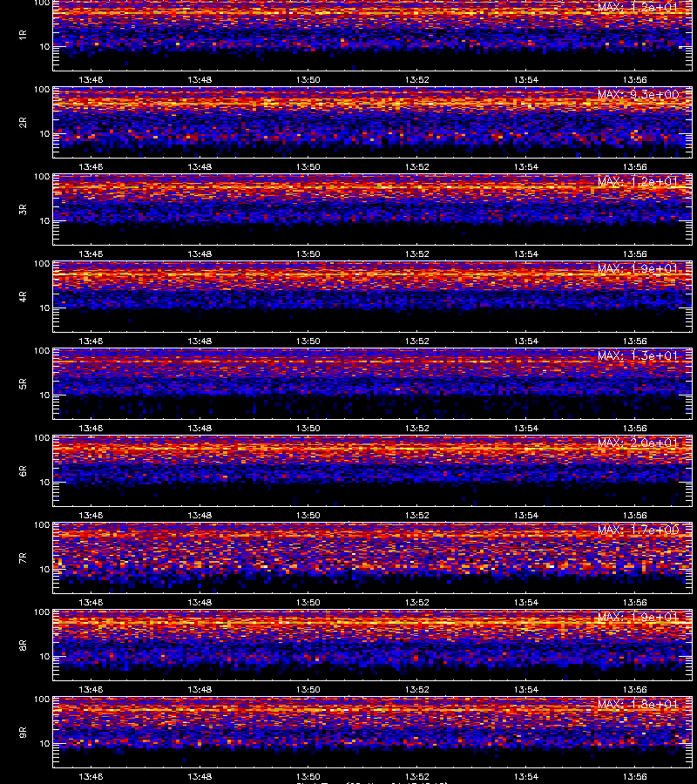Click the 13:50 time label below panel 3R

308,253
